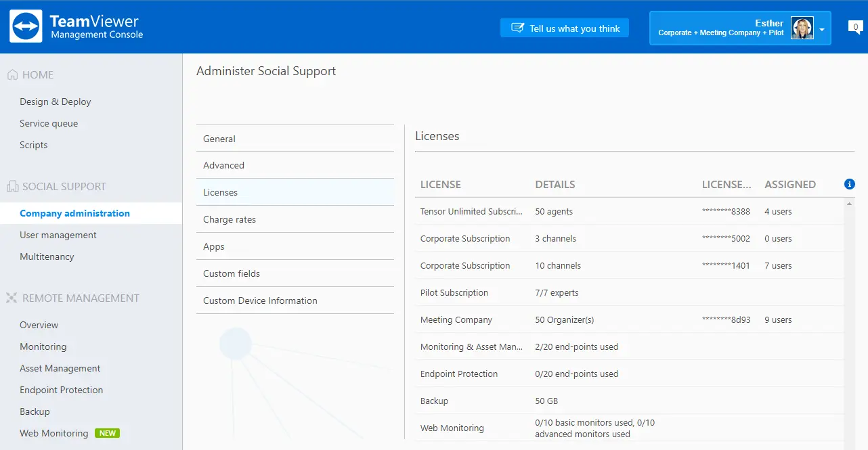The width and height of the screenshot is (868, 450).
Task: Select the Tensor Unlimited Subscription row
Action: tap(630, 211)
